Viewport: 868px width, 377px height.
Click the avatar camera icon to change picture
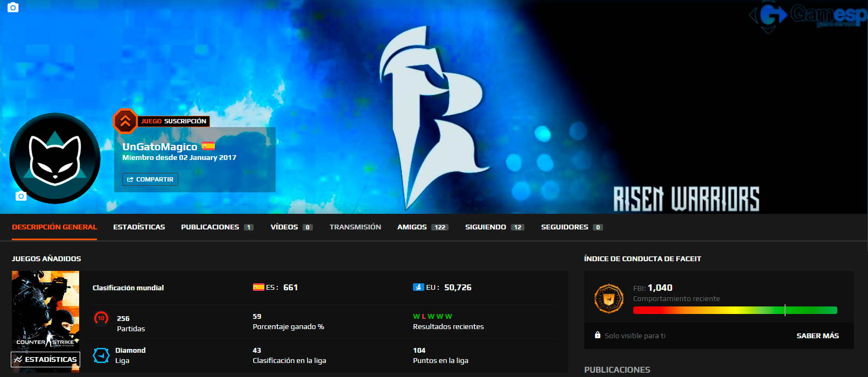21,196
